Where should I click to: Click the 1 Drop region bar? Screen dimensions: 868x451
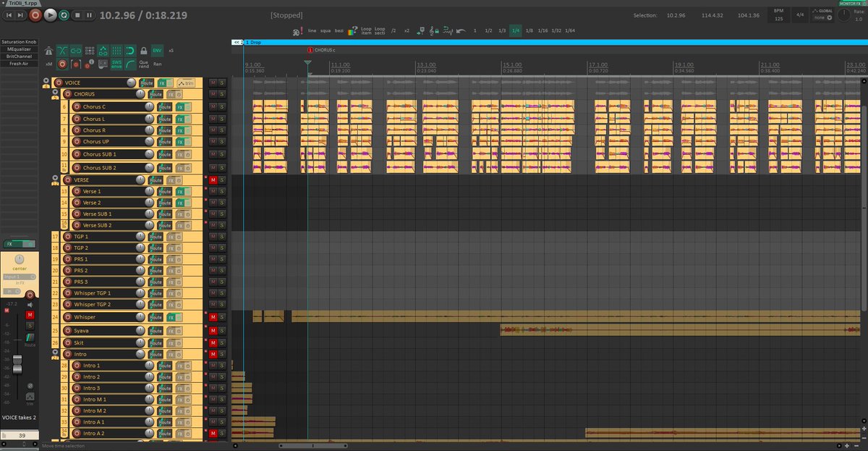pos(553,43)
